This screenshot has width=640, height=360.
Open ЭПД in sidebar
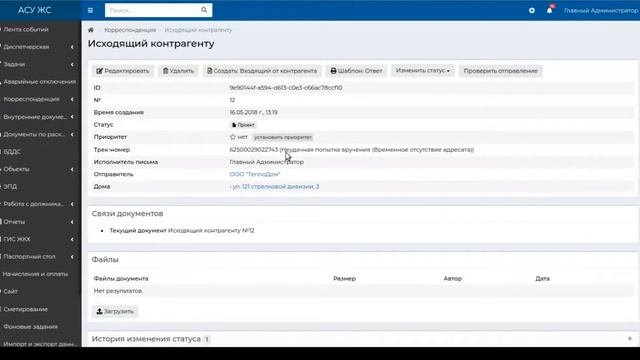click(x=10, y=187)
